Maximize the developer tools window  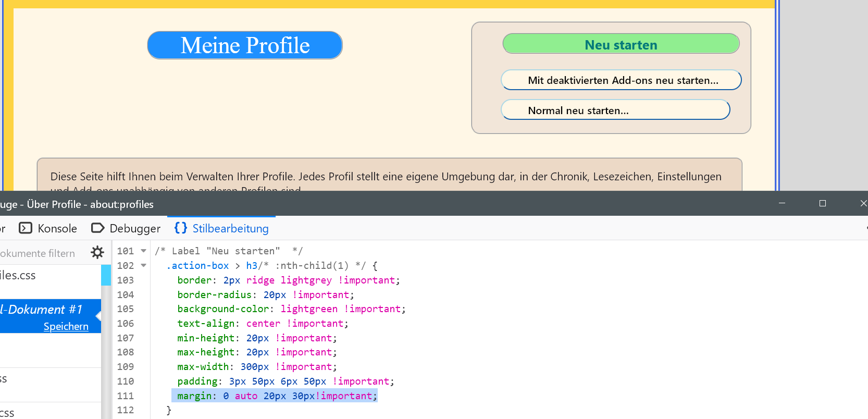click(823, 203)
